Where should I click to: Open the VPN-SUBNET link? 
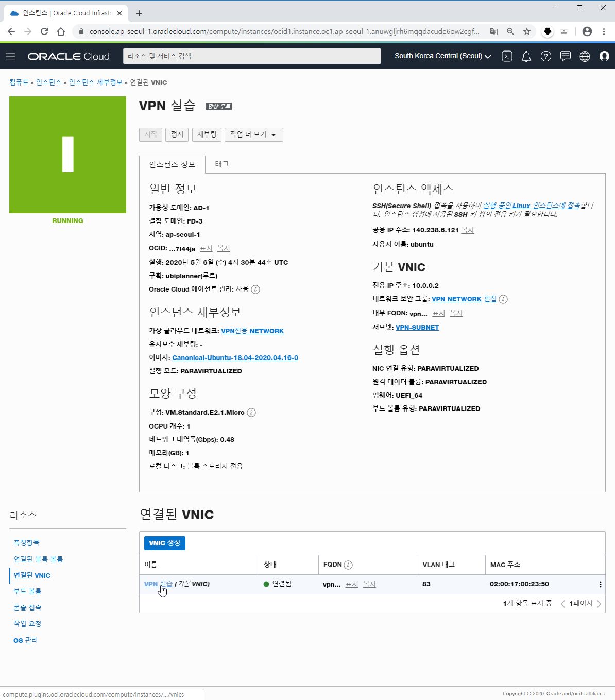(x=417, y=328)
